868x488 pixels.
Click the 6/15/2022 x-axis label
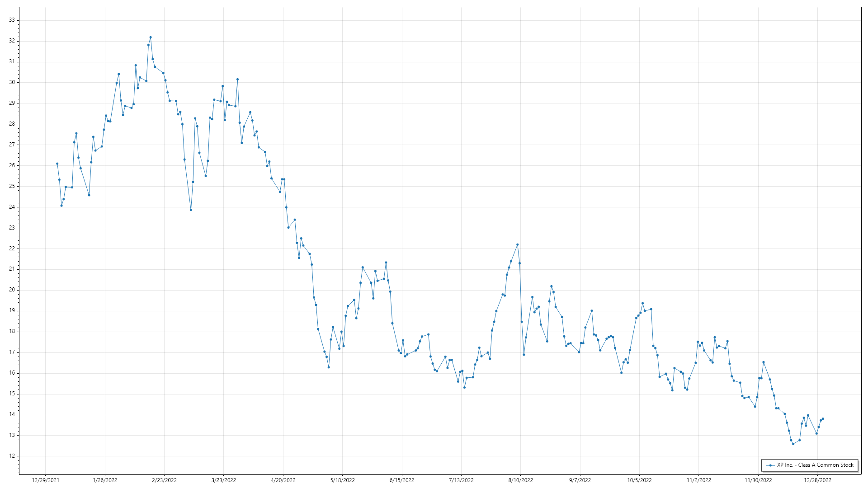coord(402,480)
